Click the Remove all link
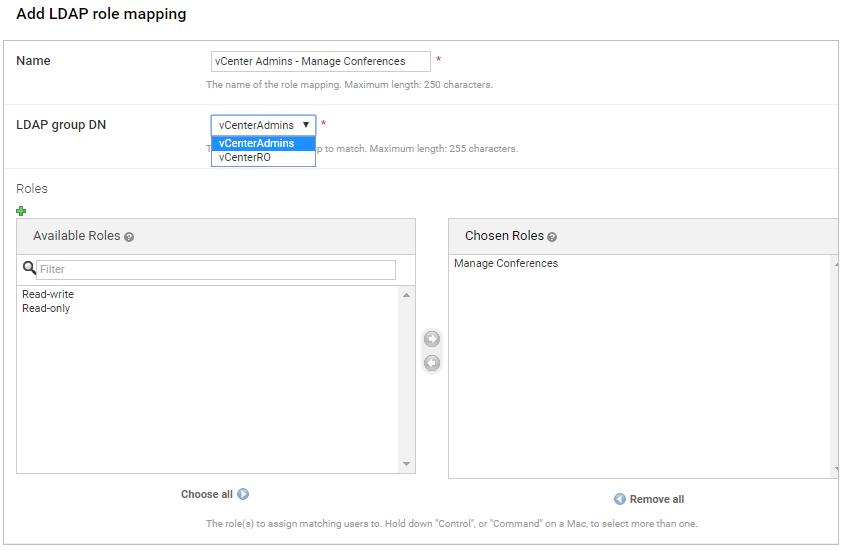 click(x=656, y=499)
